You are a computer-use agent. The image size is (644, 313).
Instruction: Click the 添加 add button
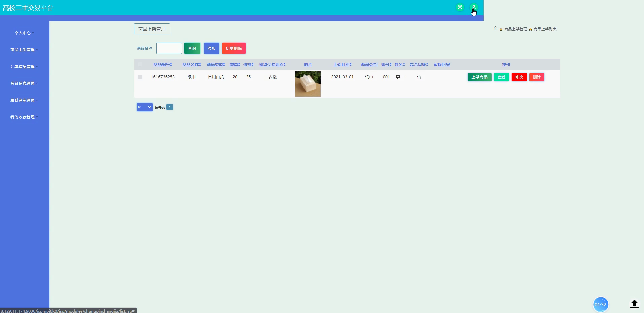(x=212, y=48)
